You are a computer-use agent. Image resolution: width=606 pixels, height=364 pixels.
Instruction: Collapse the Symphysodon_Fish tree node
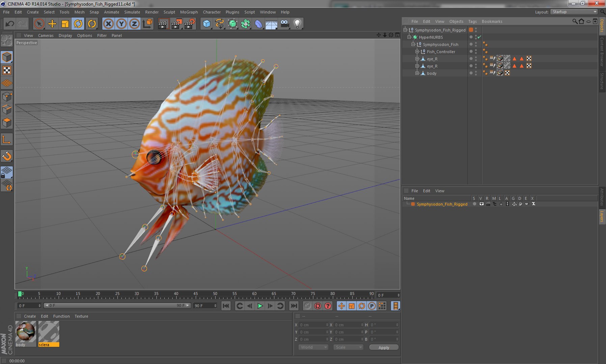click(413, 44)
